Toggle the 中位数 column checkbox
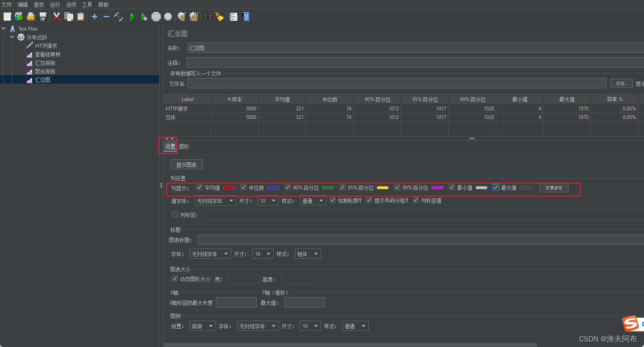Image resolution: width=644 pixels, height=347 pixels. [244, 187]
